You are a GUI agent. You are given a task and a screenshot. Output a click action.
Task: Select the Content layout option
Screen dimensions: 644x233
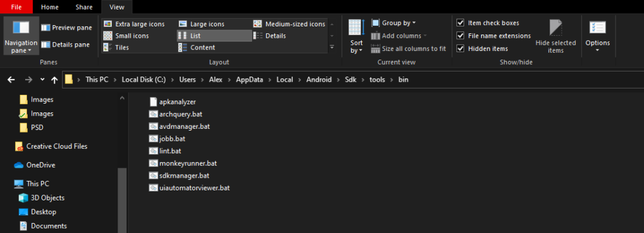point(197,47)
